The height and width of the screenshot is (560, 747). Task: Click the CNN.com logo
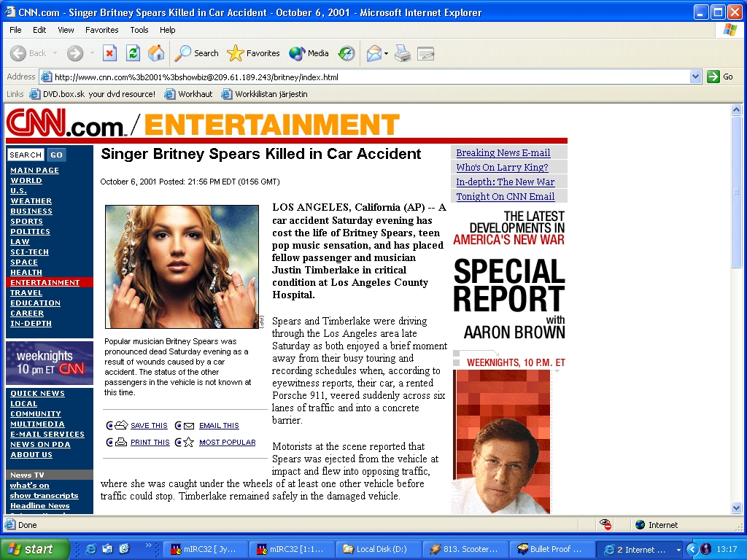(65, 122)
